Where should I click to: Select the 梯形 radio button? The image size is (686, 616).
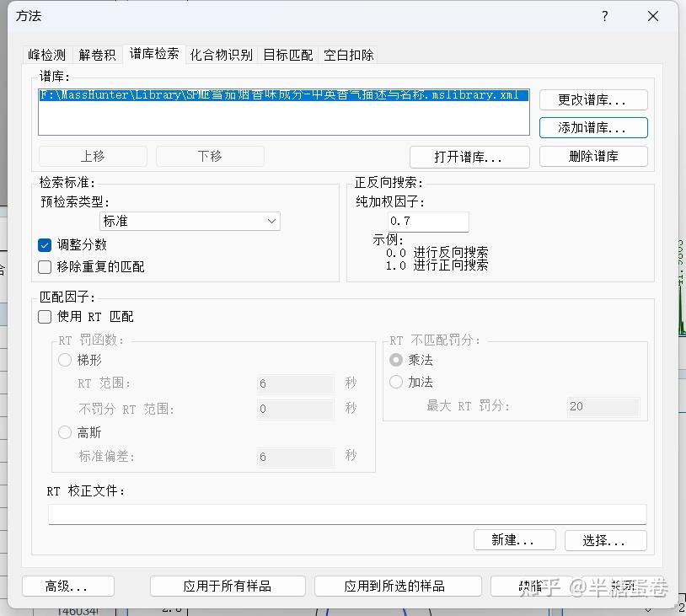[x=65, y=359]
